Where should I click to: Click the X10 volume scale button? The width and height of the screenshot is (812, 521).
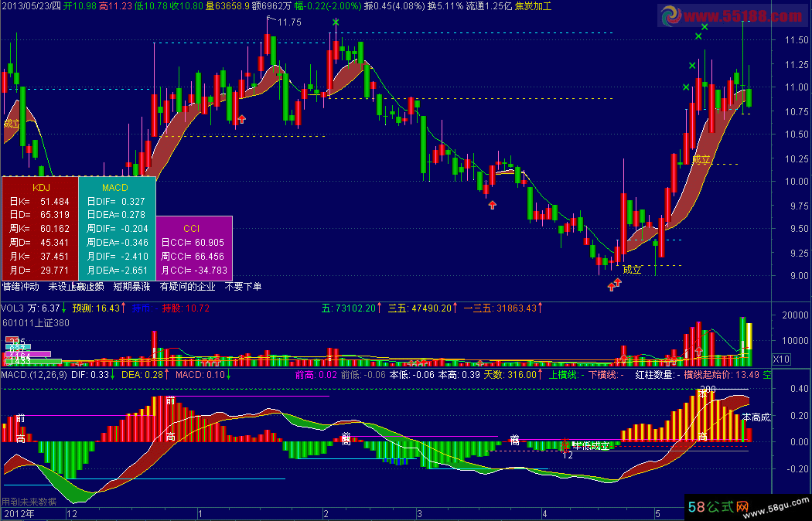click(x=781, y=359)
